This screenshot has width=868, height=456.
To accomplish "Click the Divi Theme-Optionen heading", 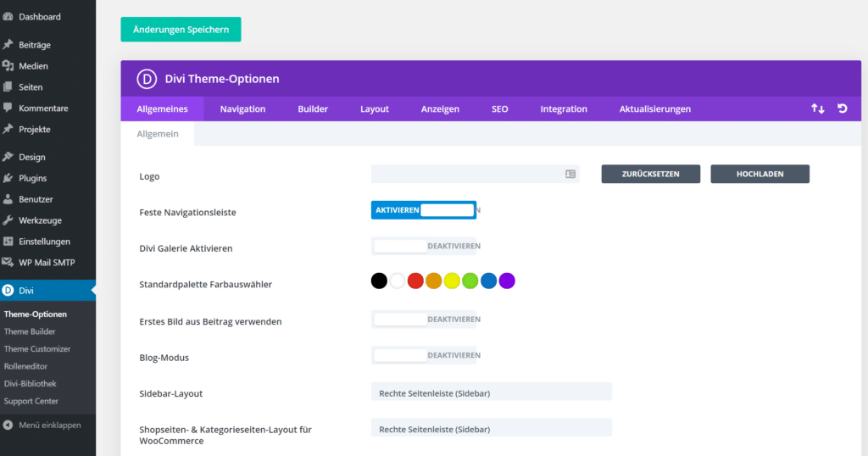I will coord(222,79).
